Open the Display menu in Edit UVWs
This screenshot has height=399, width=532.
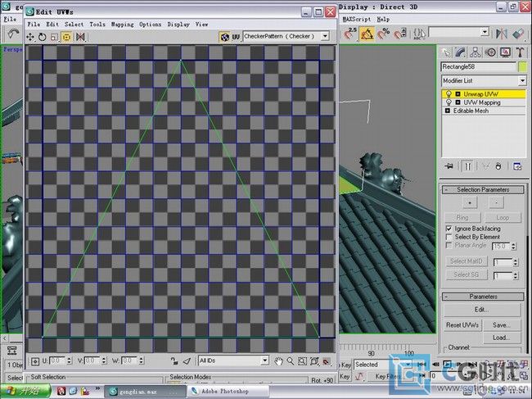(x=178, y=24)
